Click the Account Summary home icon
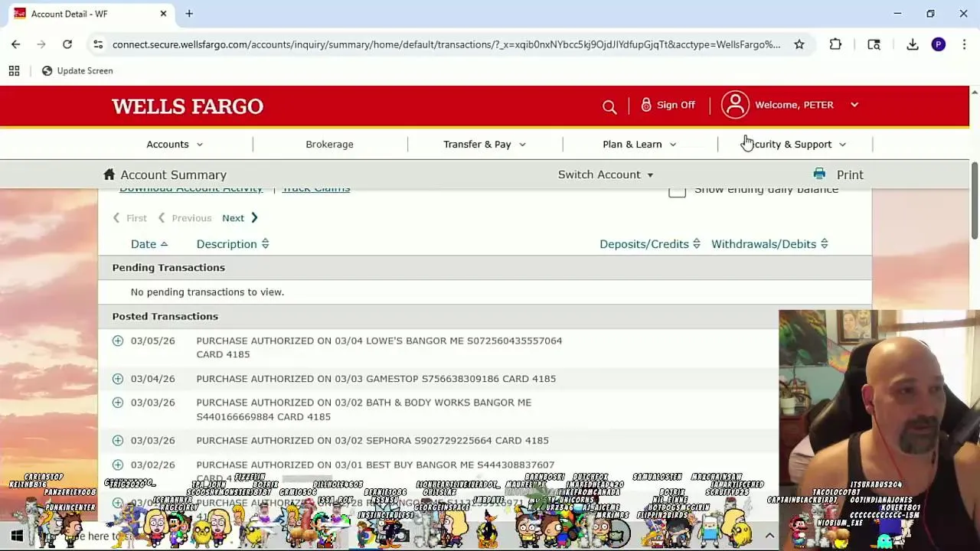Image resolution: width=980 pixels, height=551 pixels. tap(109, 174)
